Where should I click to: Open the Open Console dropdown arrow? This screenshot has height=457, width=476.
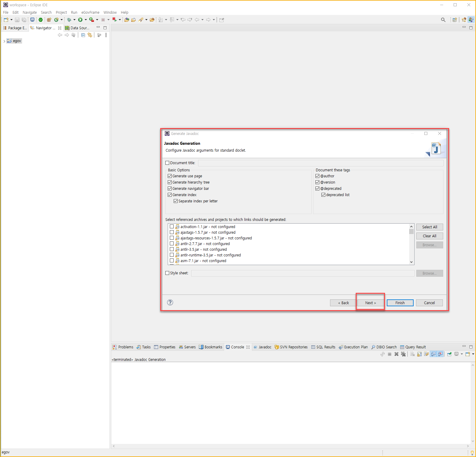[473, 354]
